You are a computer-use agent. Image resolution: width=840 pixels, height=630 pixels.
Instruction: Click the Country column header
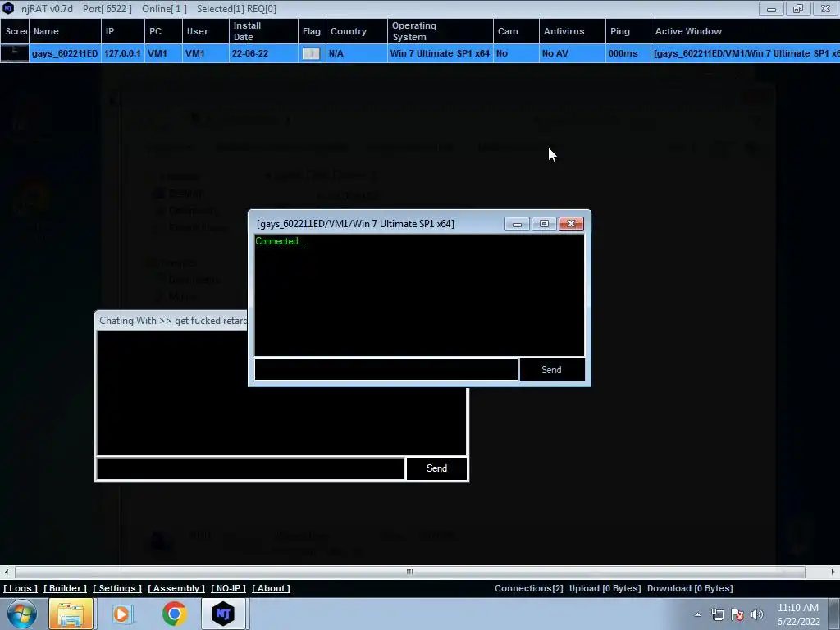point(357,31)
